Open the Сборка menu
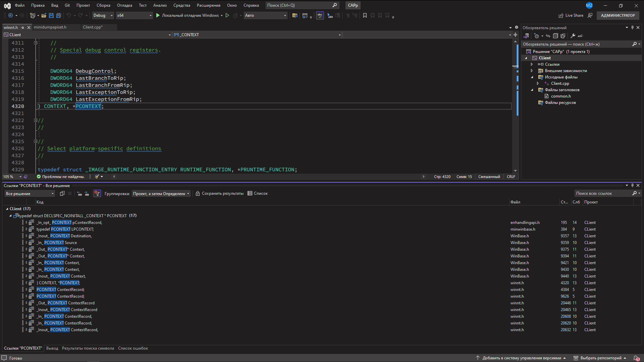Image resolution: width=644 pixels, height=362 pixels. tap(103, 5)
